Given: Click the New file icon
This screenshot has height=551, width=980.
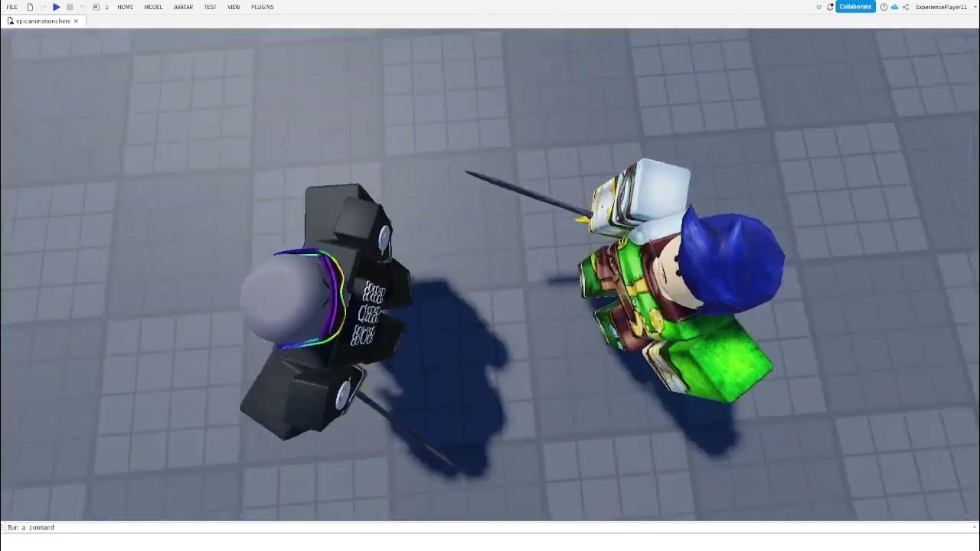Looking at the screenshot, I should [x=30, y=7].
